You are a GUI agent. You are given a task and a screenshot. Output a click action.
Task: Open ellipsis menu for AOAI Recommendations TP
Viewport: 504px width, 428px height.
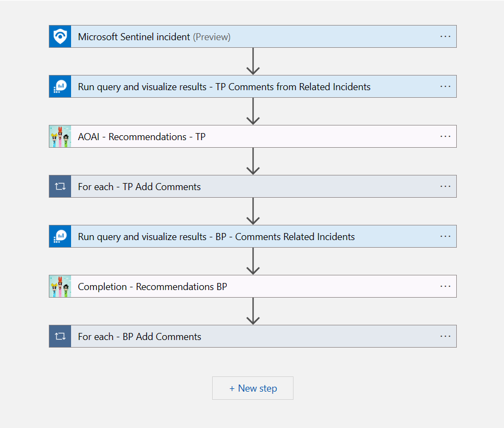(x=445, y=136)
